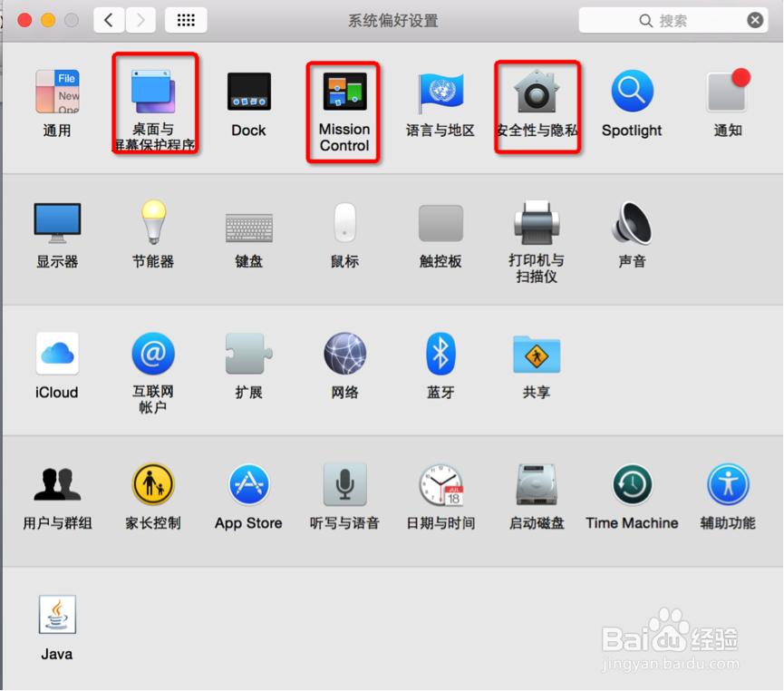Open iCloud preferences icon
The height and width of the screenshot is (691, 784).
pos(57,354)
